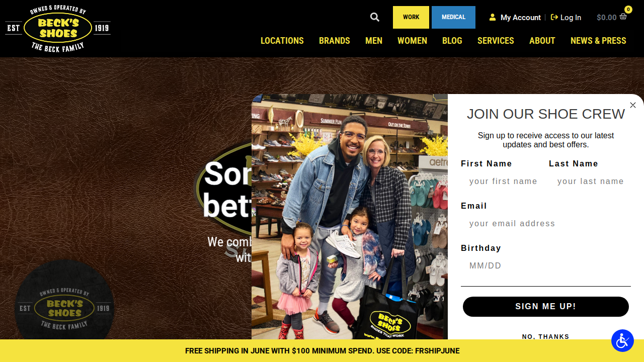Click the My Account user icon

pos(493,17)
